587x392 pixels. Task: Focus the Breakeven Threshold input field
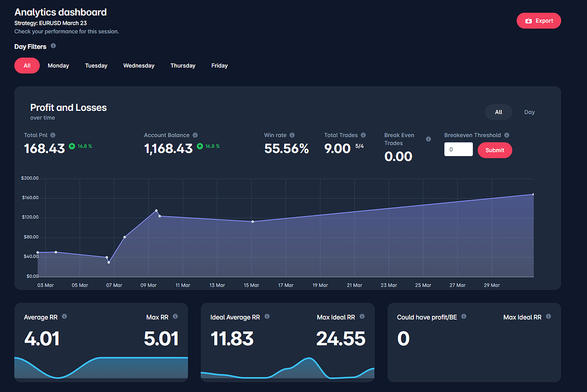pos(458,150)
